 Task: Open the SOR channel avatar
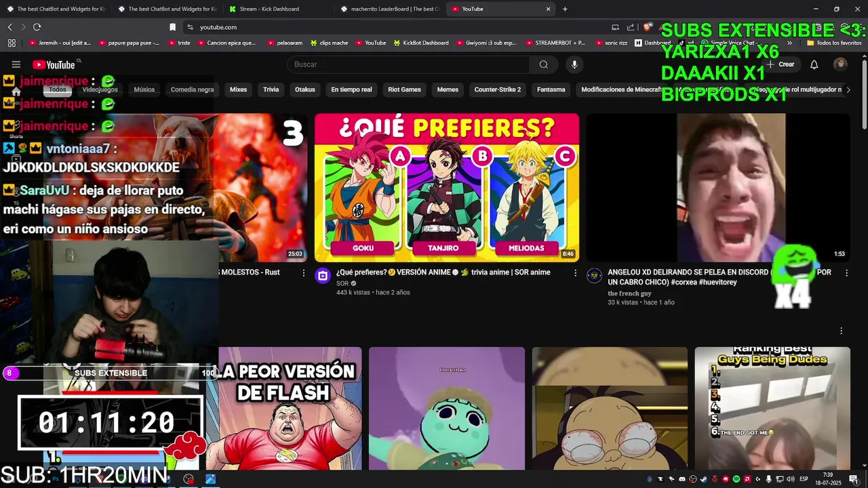pyautogui.click(x=323, y=276)
